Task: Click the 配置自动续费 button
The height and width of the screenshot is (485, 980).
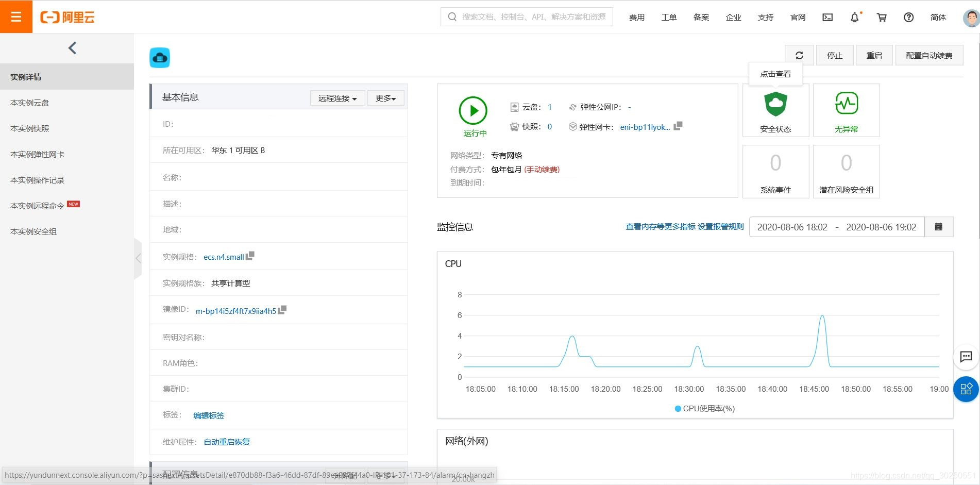Action: click(x=929, y=55)
